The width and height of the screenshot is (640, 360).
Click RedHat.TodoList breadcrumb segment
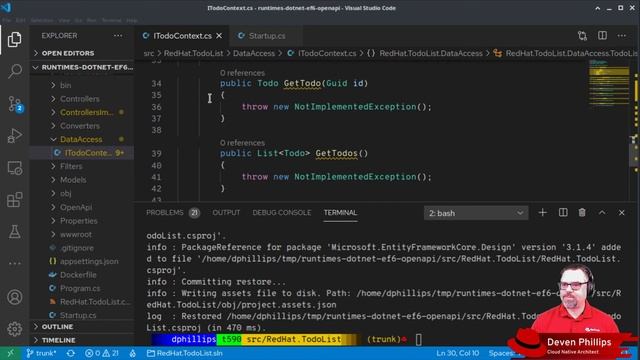click(193, 53)
